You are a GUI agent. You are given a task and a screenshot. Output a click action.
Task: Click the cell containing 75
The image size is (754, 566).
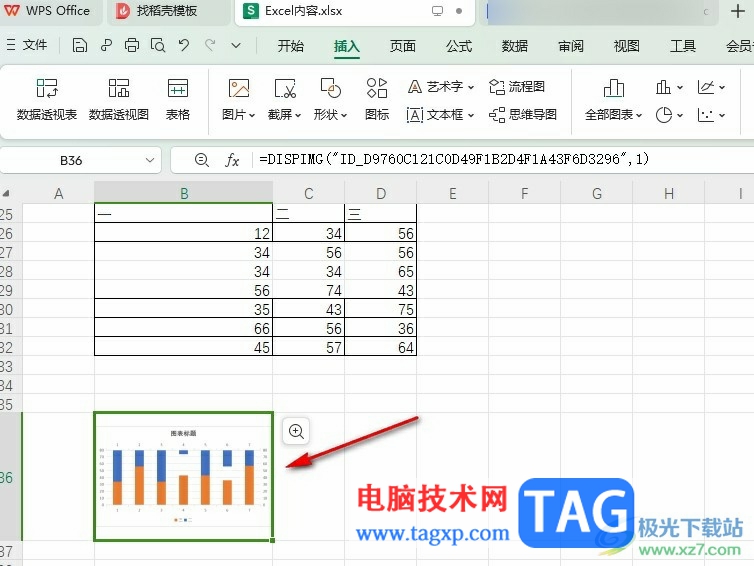coord(381,309)
